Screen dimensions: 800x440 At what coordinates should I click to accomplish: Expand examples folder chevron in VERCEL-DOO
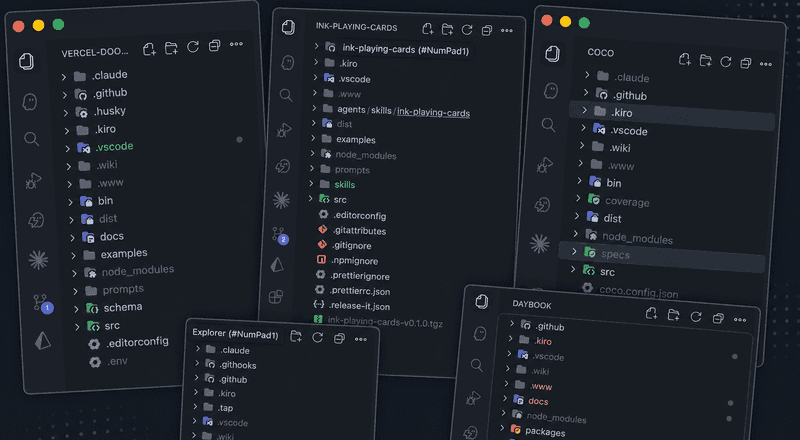(x=73, y=255)
